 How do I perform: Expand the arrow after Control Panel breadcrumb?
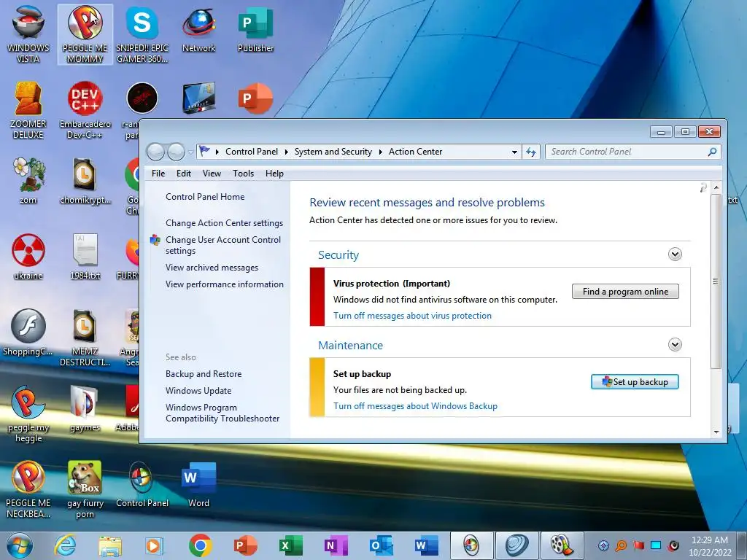pos(286,152)
